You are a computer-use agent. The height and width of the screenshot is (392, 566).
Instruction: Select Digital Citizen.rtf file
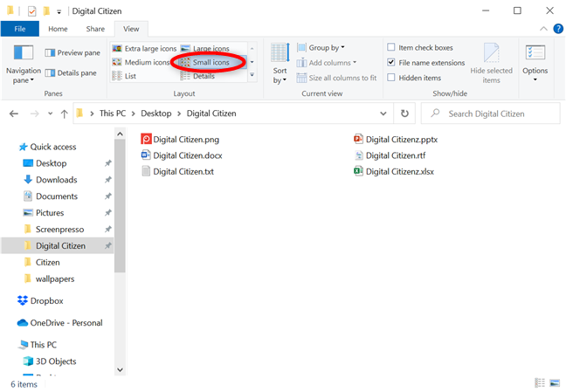coord(390,155)
